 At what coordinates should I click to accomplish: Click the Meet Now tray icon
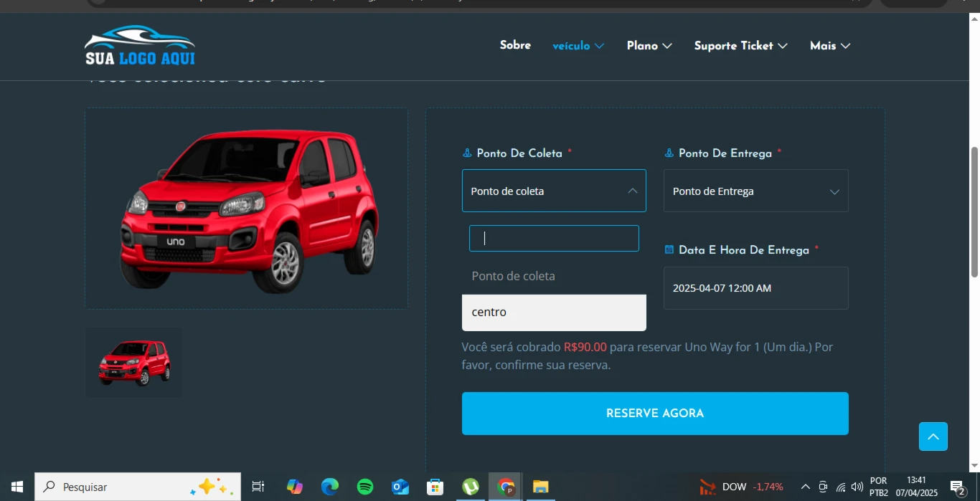(823, 487)
